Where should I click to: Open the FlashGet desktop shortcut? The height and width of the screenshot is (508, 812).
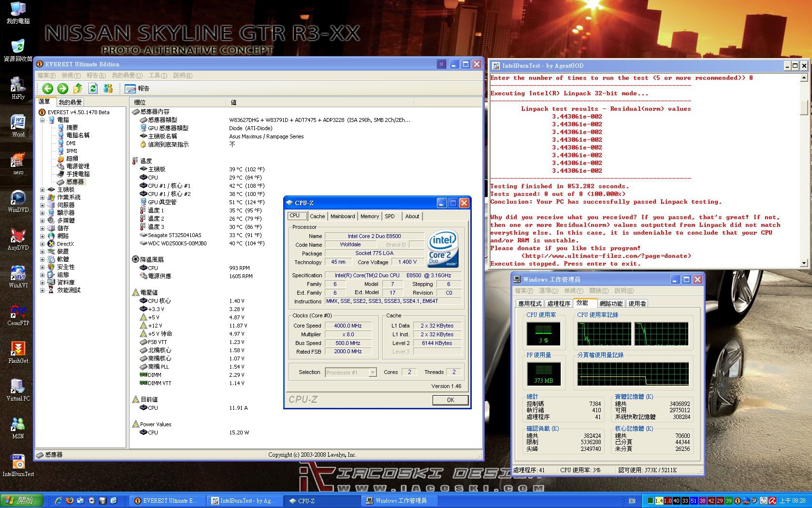(18, 352)
